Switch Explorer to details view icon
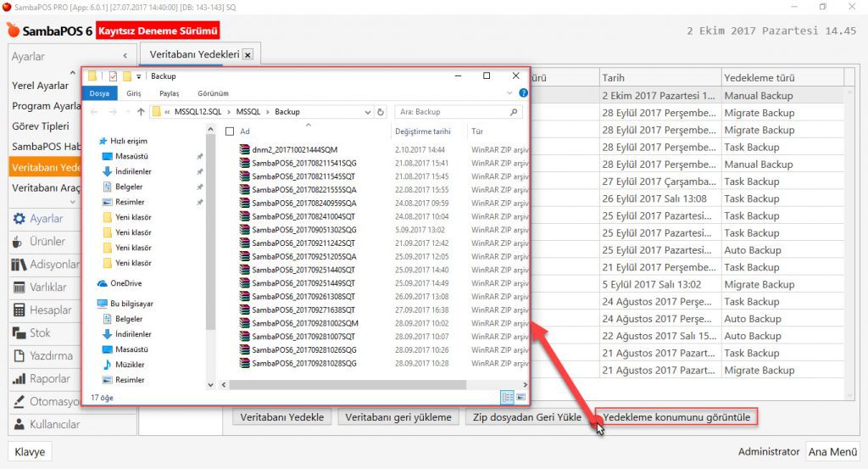 point(507,397)
